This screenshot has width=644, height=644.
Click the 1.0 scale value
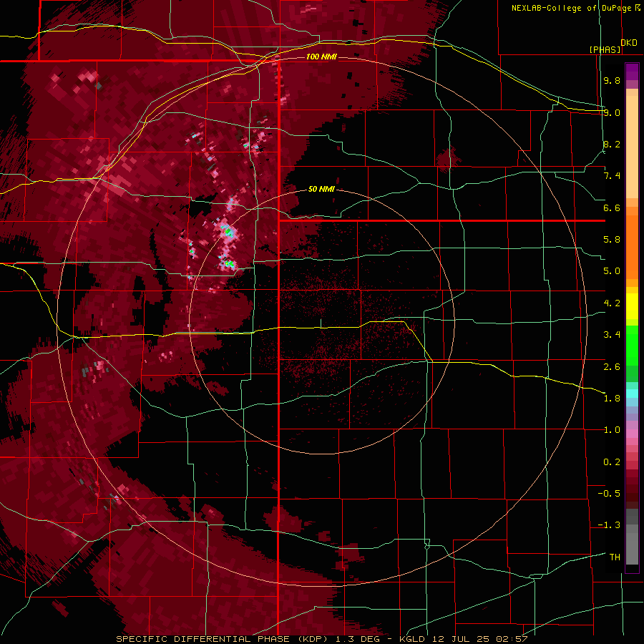point(612,430)
